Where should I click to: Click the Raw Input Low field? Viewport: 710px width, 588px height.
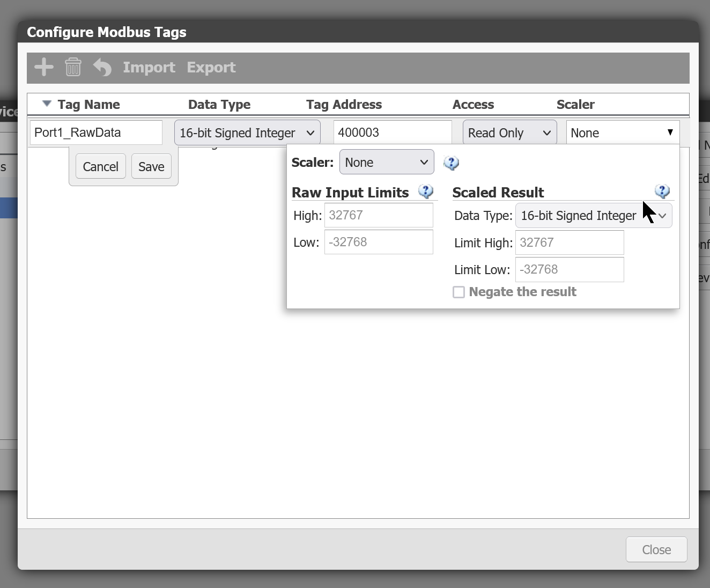[x=379, y=242]
